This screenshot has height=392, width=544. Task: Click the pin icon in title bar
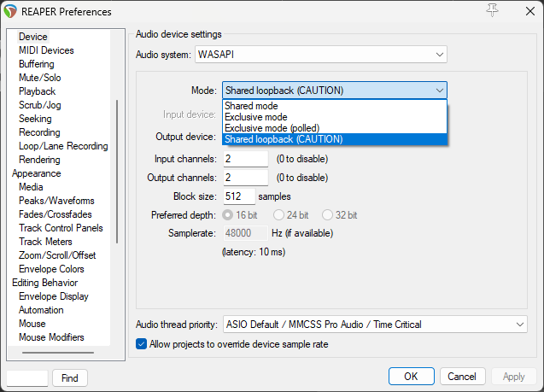tap(491, 11)
